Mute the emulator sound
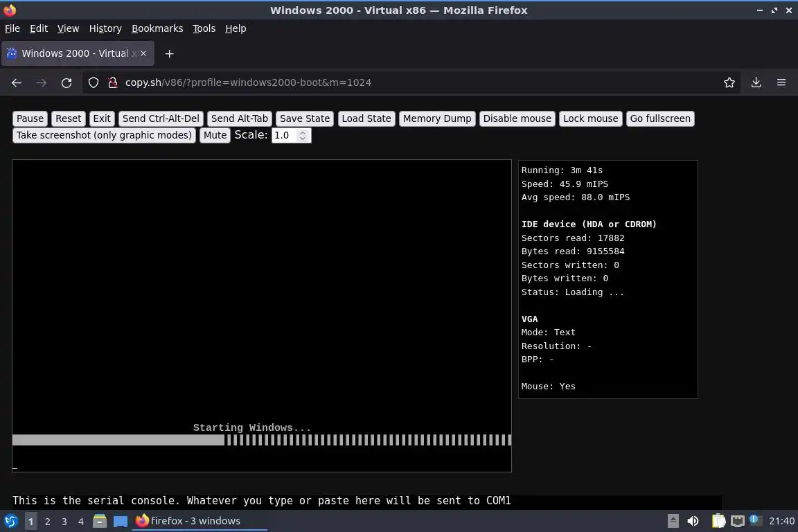Image resolution: width=798 pixels, height=532 pixels. 215,135
